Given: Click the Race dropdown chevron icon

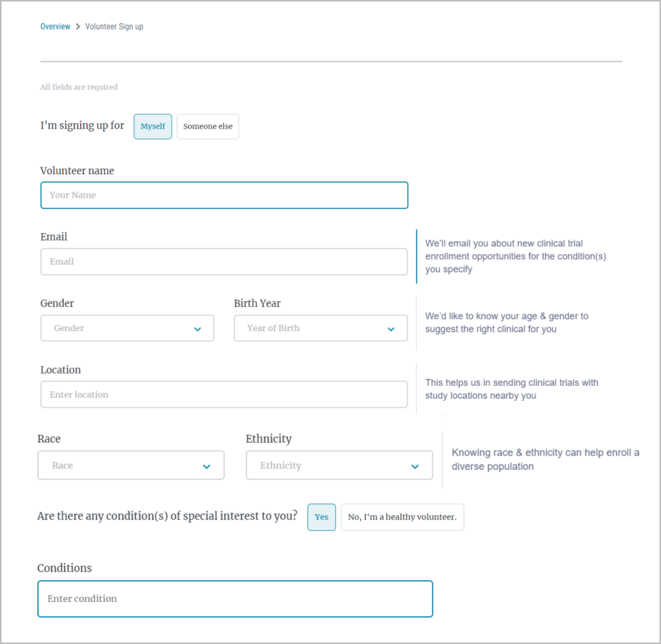Looking at the screenshot, I should coord(207,467).
